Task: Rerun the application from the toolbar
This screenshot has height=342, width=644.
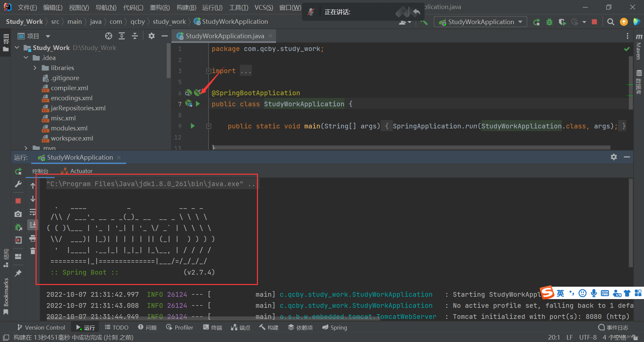Action: (537, 22)
